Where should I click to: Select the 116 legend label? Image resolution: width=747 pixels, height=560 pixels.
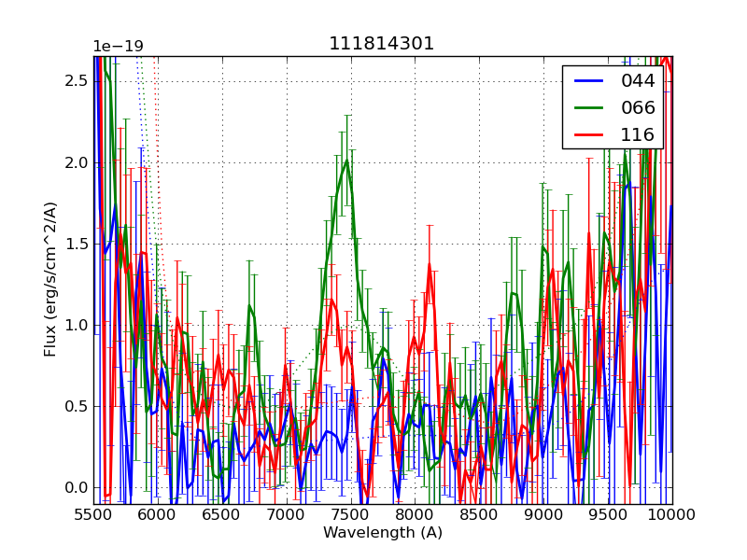tap(638, 134)
